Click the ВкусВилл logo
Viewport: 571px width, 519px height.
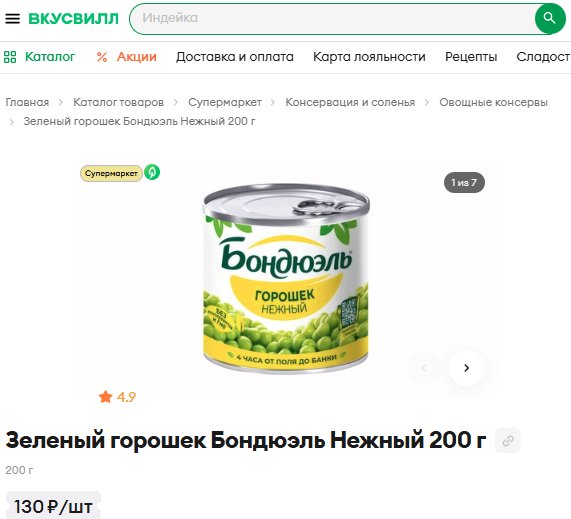74,19
